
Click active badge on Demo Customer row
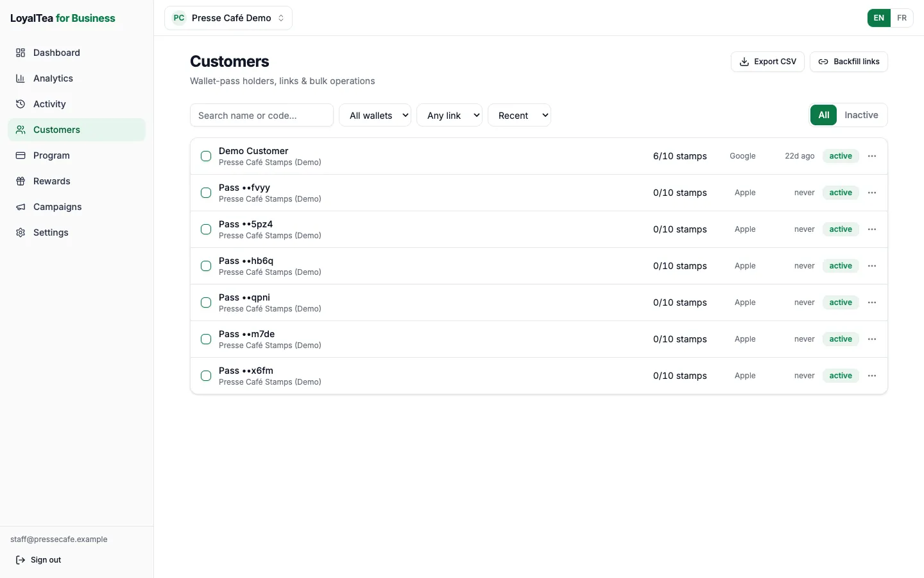(x=841, y=156)
